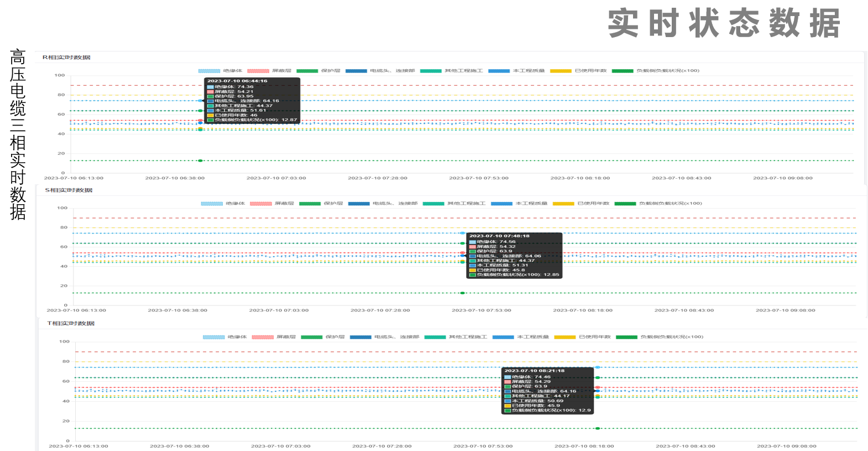The height and width of the screenshot is (451, 868).
Task: Click highlighted 绝缘体 data point in R相 chart
Action: click(x=200, y=101)
